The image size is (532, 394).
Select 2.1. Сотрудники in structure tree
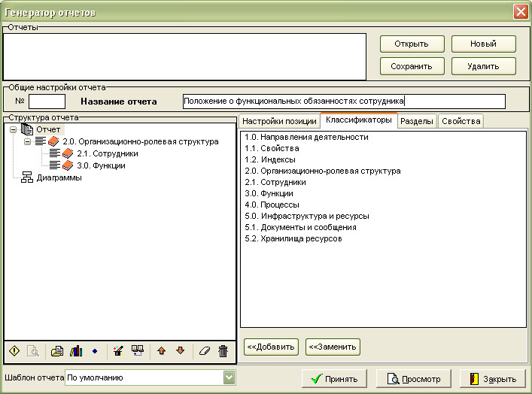pos(107,153)
